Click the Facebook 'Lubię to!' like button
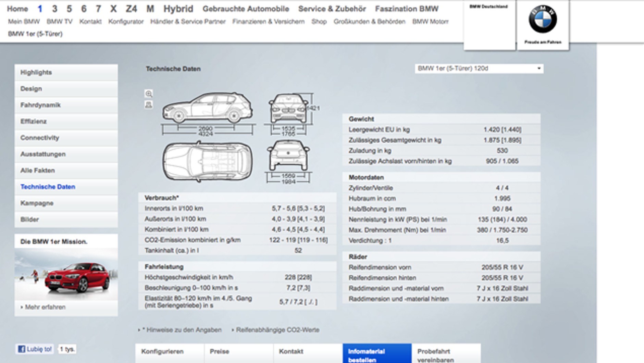 [35, 349]
